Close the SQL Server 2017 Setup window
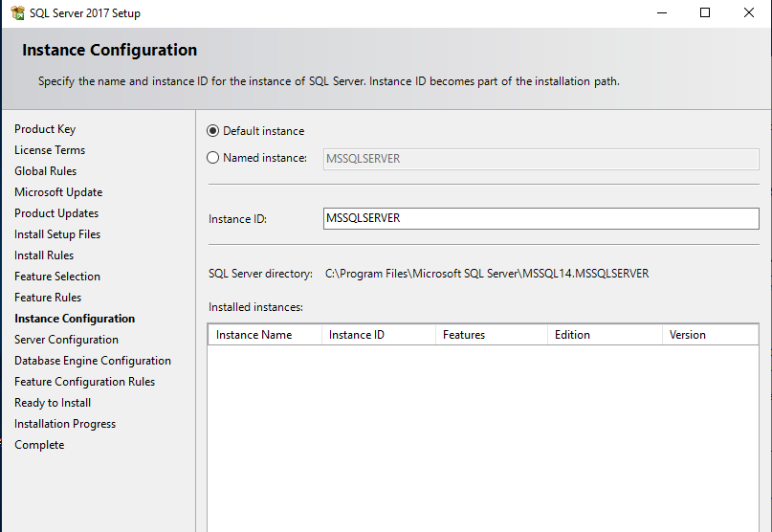 point(749,12)
